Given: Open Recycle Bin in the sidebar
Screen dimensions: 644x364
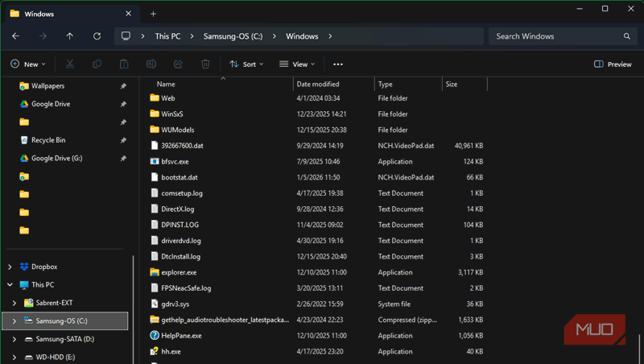Looking at the screenshot, I should pos(48,140).
